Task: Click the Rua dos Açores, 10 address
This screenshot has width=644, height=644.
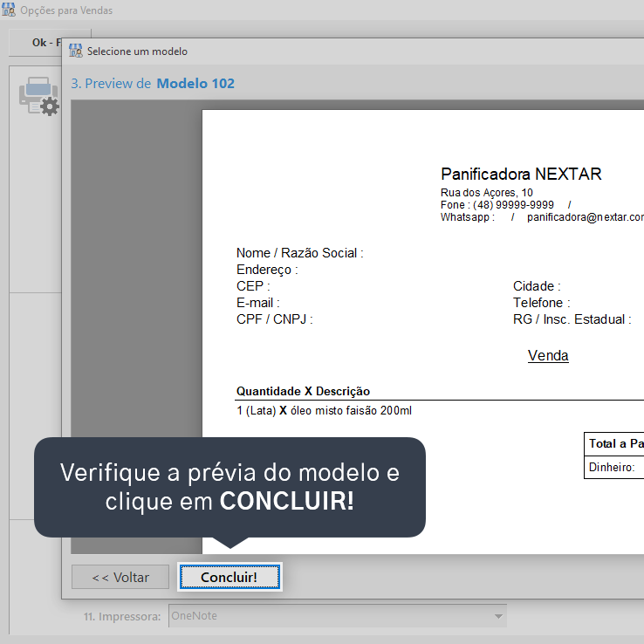Action: click(487, 193)
